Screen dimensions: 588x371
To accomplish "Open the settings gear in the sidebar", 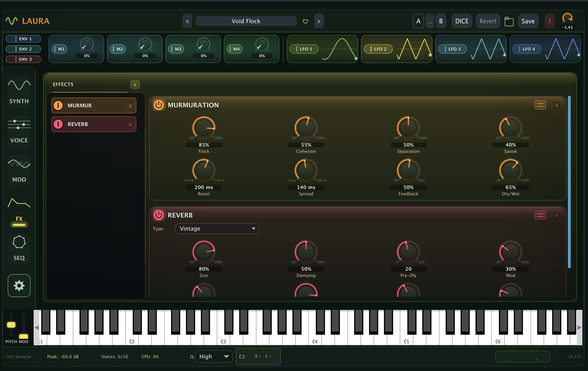I will (19, 285).
